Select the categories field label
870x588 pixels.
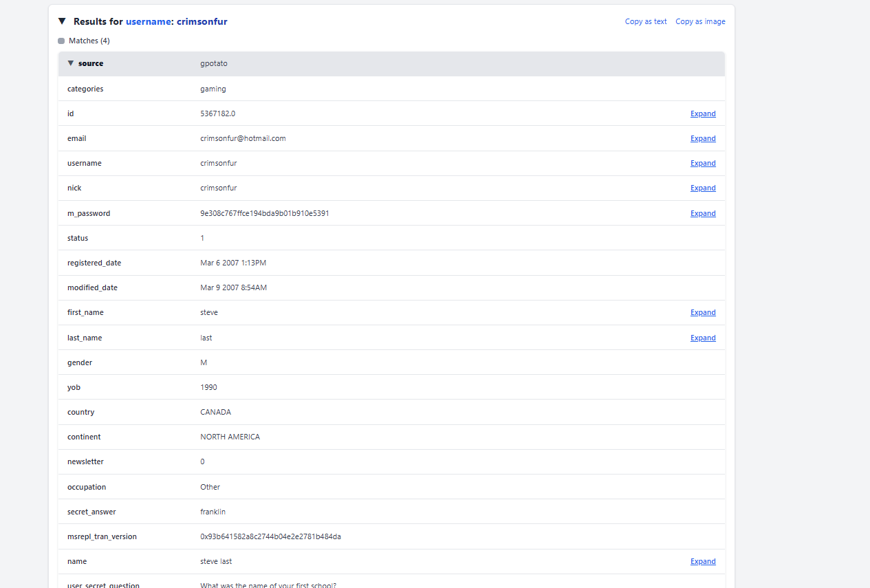[85, 89]
